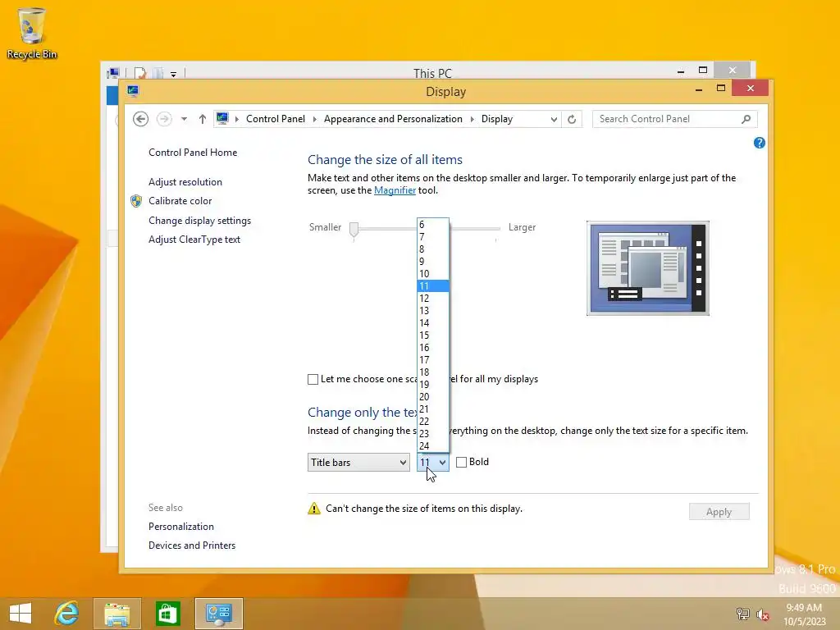Select font size 8 in the list
The height and width of the screenshot is (630, 840).
433,249
